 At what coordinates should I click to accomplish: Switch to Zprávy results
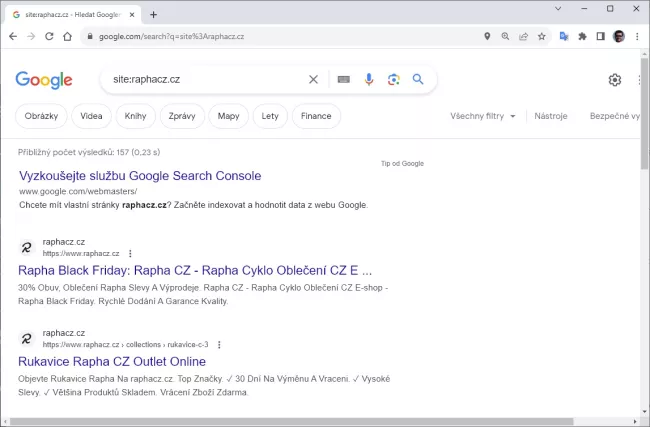point(182,116)
